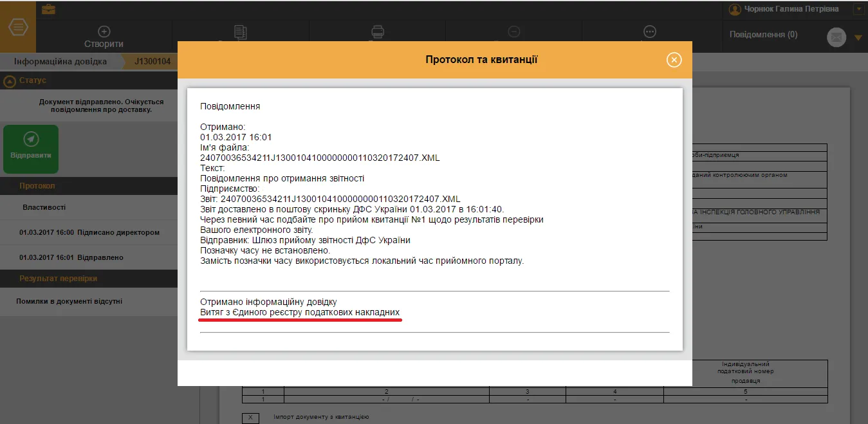Screen dimensions: 868x424
Task: Collapse the Статус section arrow
Action: [x=10, y=81]
